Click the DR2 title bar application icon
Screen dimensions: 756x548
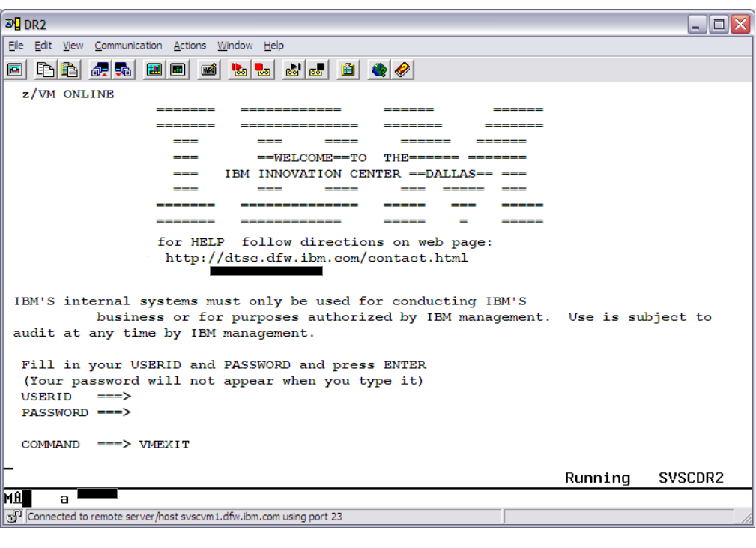[13, 24]
